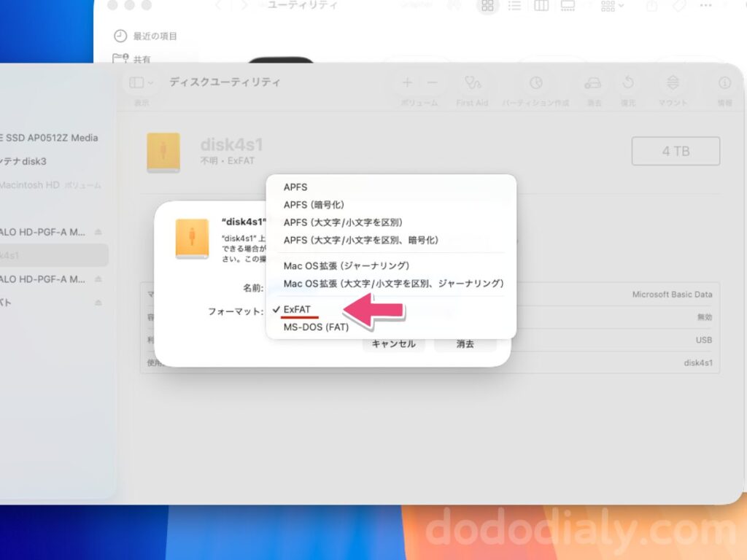Choose MS-DOS (FAT) format option
Viewport: 747px width, 560px height.
[316, 327]
